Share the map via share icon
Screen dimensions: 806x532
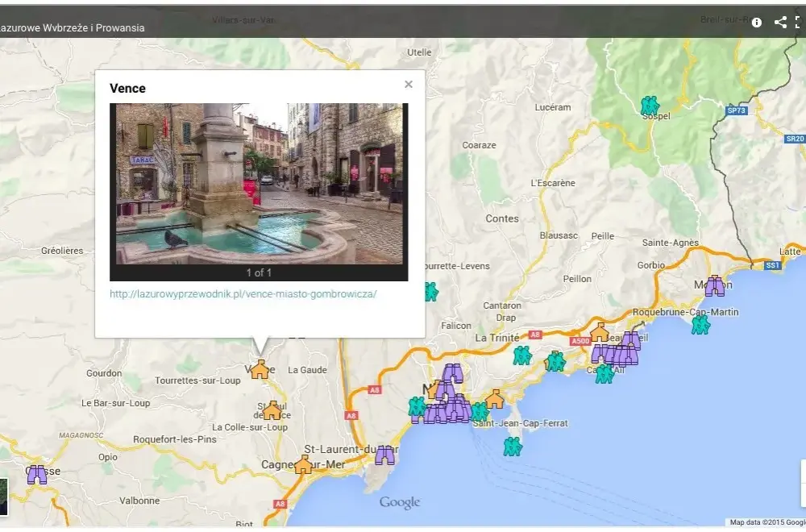pyautogui.click(x=781, y=22)
